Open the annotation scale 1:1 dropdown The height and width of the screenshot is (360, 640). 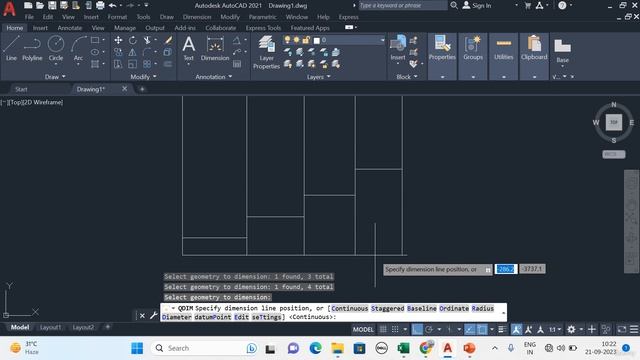[555, 329]
